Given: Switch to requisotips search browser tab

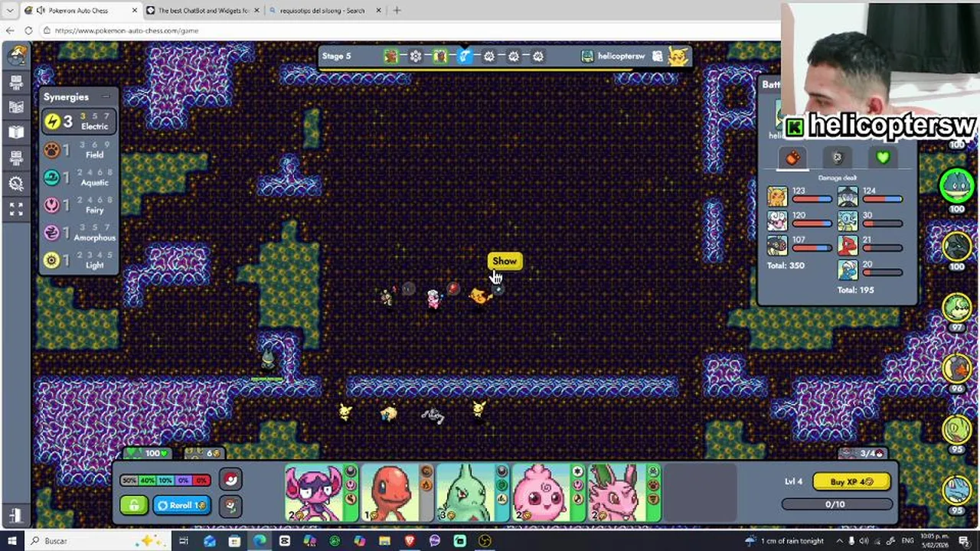Looking at the screenshot, I should [x=324, y=11].
